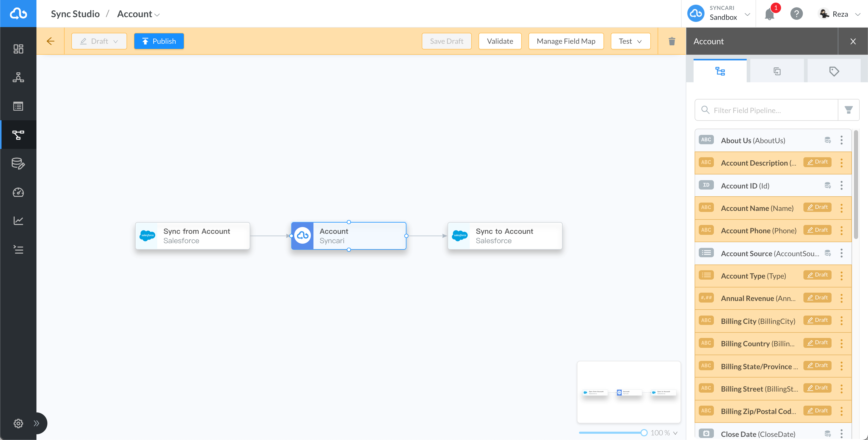868x440 pixels.
Task: Switch to the field pipeline tree tab
Action: (x=720, y=71)
